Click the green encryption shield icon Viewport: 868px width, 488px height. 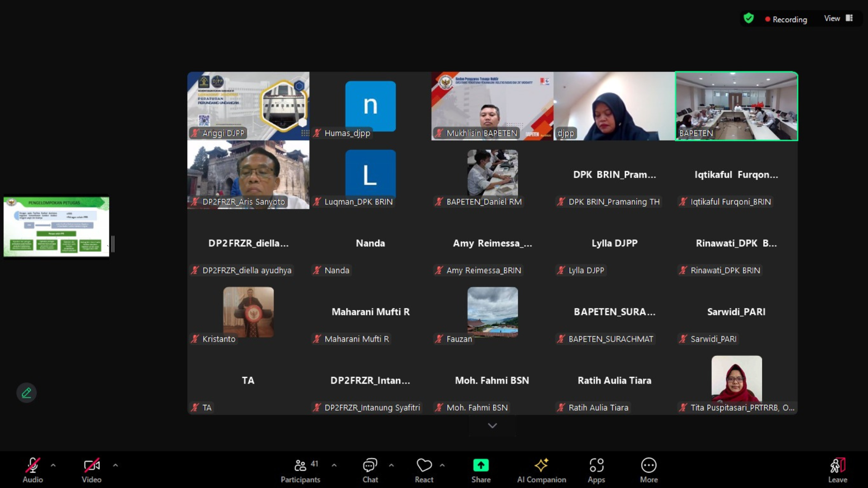pyautogui.click(x=749, y=19)
